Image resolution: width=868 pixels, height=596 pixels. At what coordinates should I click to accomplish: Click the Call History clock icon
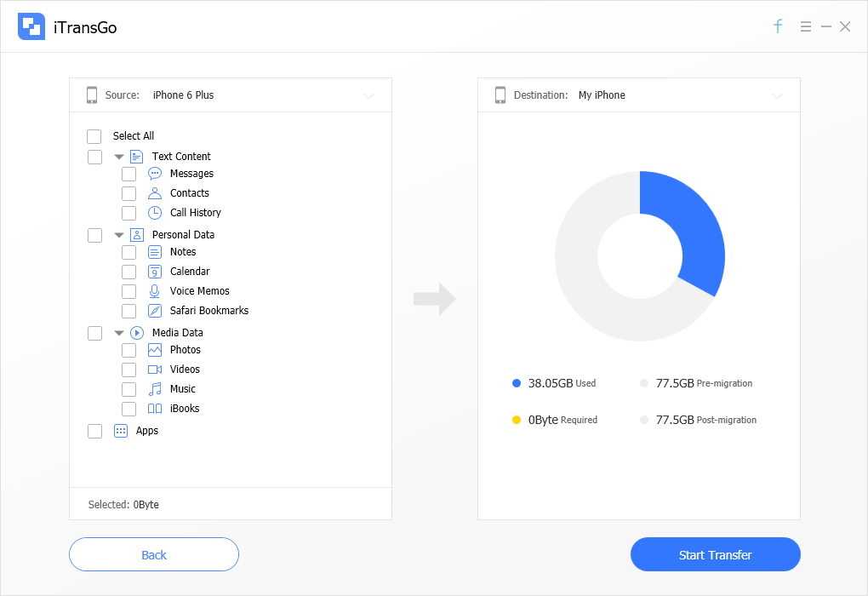155,213
